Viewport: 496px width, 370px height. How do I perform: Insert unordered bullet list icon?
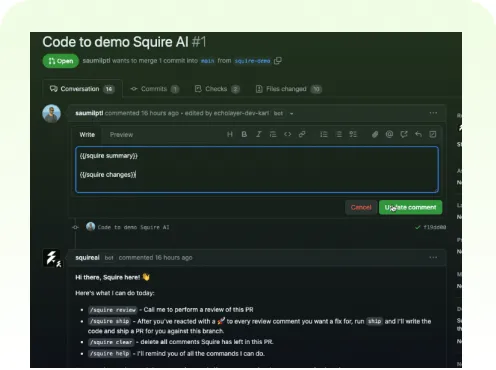point(339,134)
